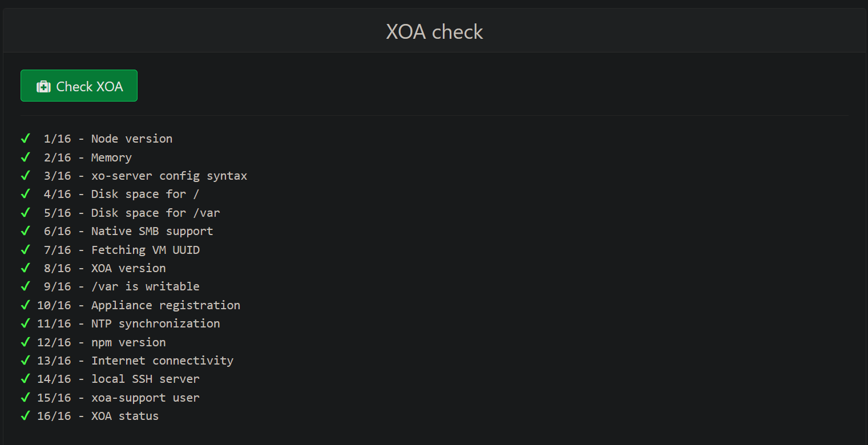Click checkmark next to local SSH server

click(x=25, y=379)
